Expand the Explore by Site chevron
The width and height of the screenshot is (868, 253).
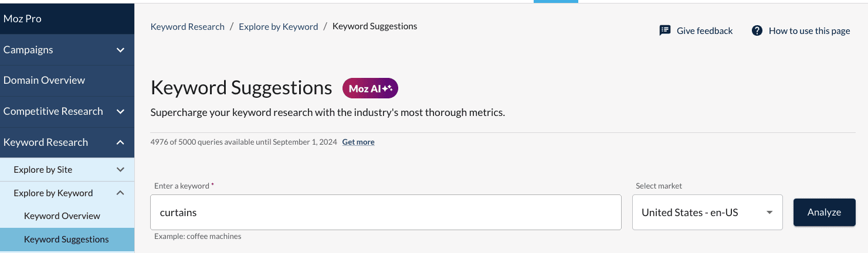120,170
